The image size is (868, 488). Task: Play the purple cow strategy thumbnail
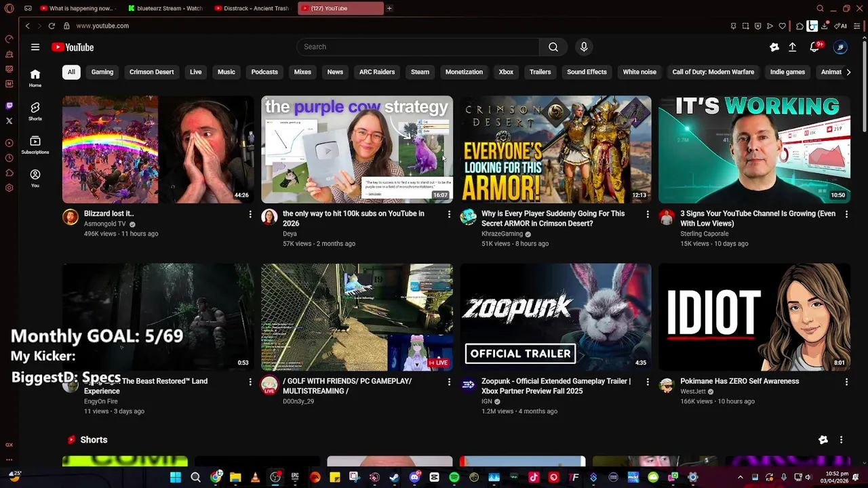(x=357, y=149)
